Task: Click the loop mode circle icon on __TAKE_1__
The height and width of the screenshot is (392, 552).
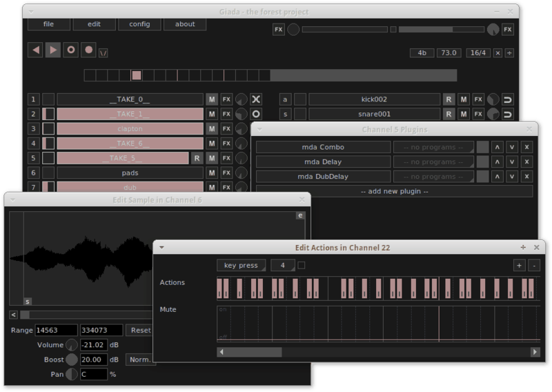Action: click(x=256, y=114)
